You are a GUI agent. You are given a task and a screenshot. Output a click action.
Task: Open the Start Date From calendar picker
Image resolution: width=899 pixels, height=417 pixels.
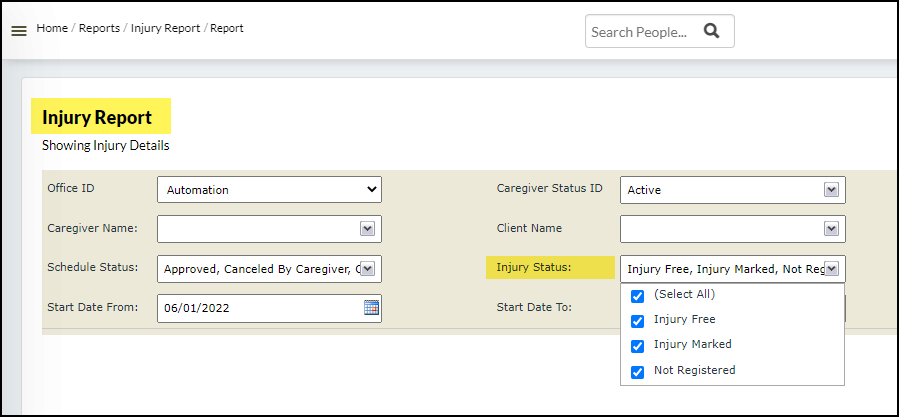(371, 308)
